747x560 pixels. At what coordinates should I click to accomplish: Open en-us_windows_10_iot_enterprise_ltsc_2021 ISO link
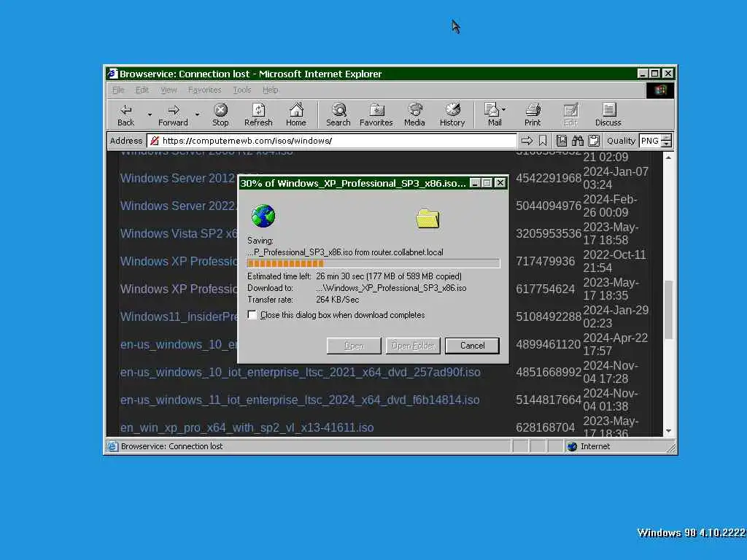[300, 373]
